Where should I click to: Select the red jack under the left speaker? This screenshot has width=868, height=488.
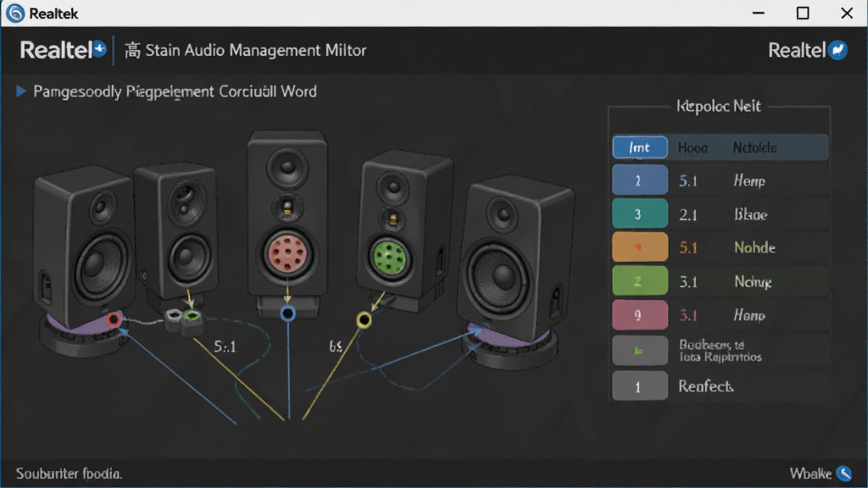click(114, 319)
